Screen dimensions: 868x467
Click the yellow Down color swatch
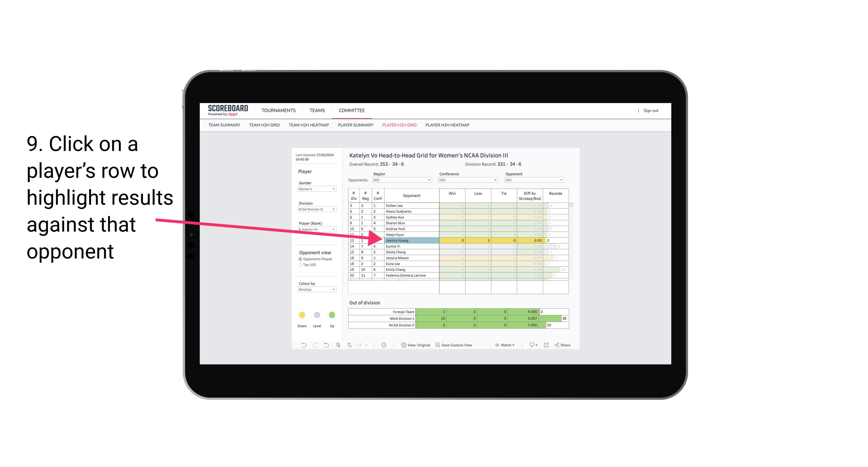[301, 316]
